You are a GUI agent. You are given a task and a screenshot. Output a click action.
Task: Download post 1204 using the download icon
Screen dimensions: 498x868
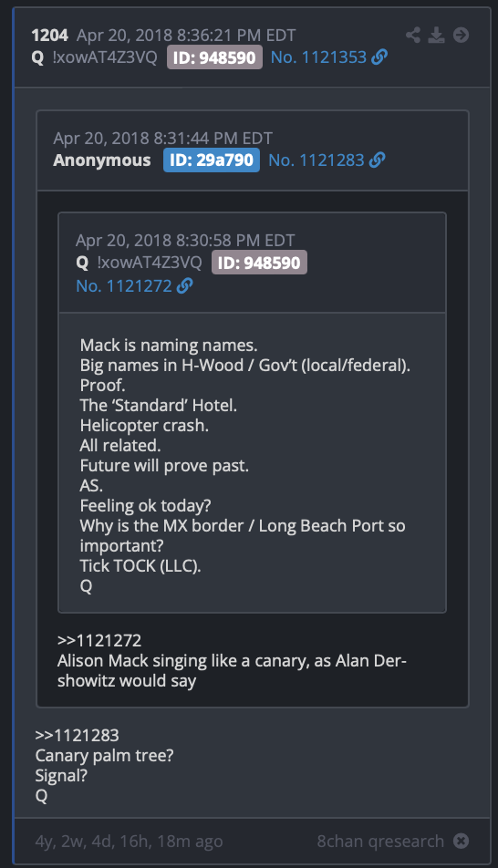point(437,35)
